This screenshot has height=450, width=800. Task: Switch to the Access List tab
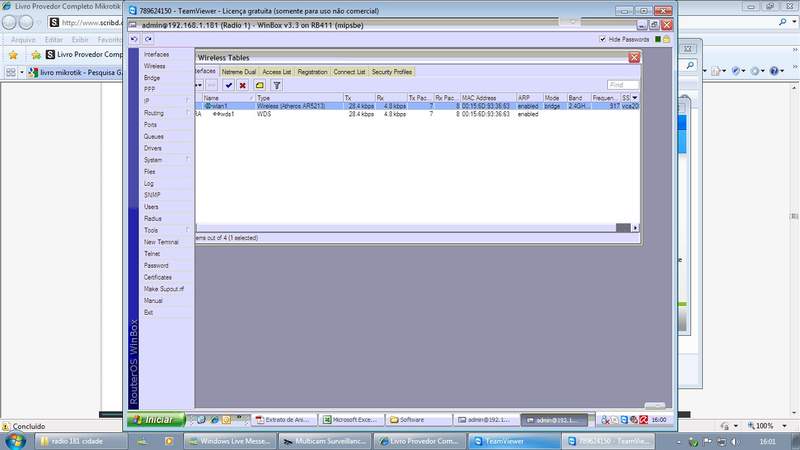coord(277,72)
